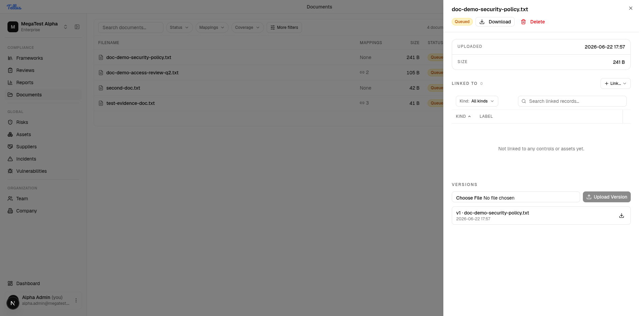Click the Queued status badge in the panel
This screenshot has width=644, height=316.
(462, 22)
